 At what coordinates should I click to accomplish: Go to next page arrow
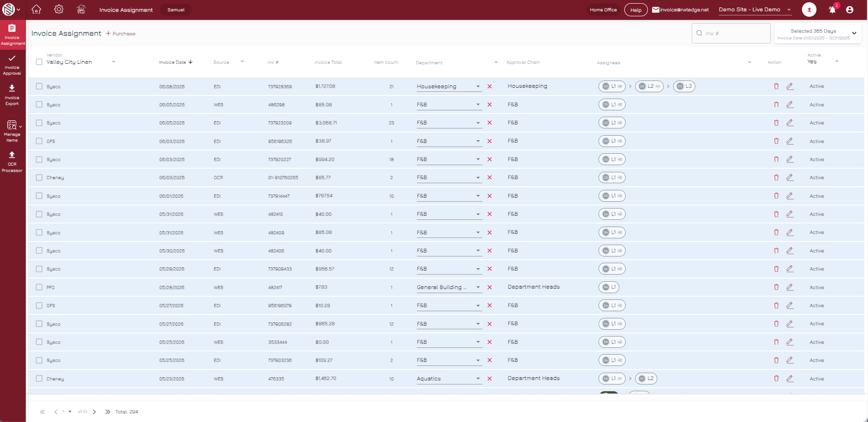(x=94, y=412)
